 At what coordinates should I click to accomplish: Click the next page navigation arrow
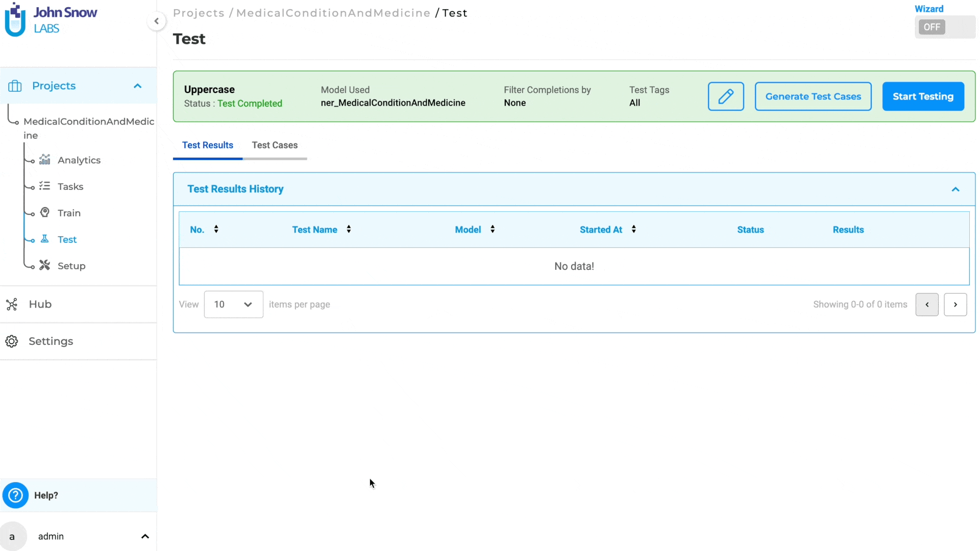954,304
